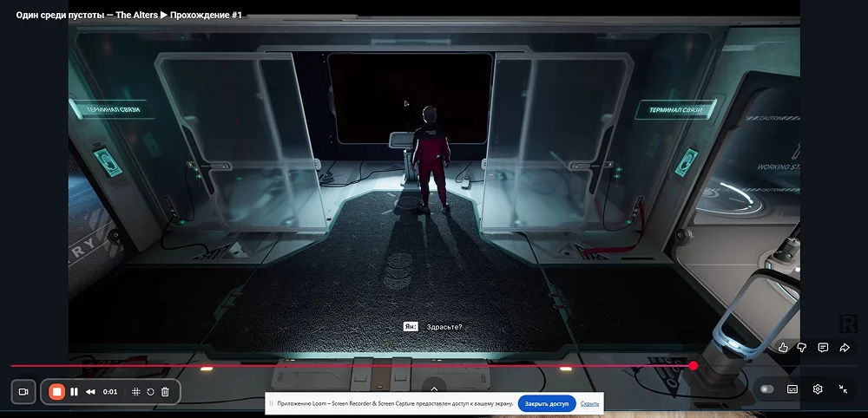Toggle the autoplay switch

[x=766, y=389]
